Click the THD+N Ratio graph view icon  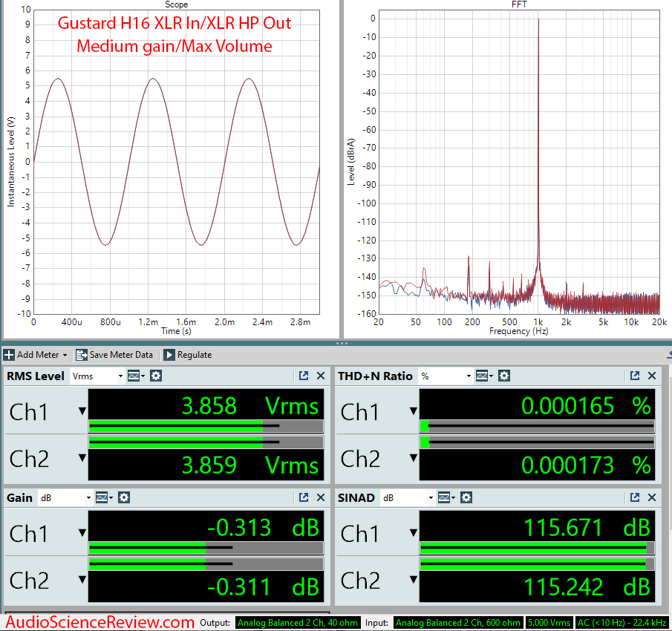[484, 376]
